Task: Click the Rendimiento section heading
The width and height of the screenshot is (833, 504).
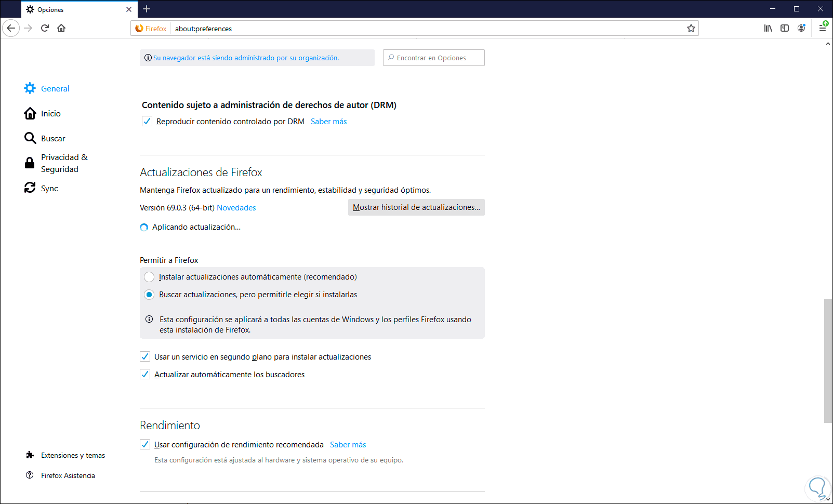Action: click(170, 425)
